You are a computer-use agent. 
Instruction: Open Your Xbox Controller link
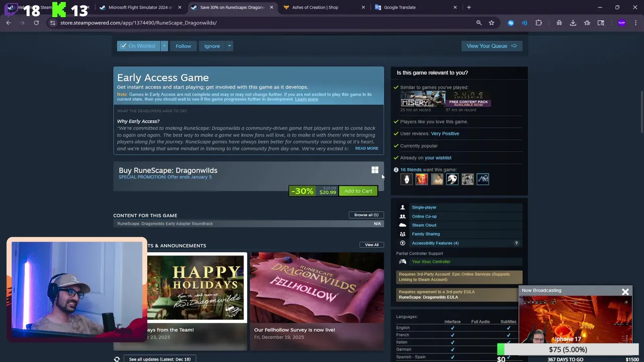click(x=431, y=261)
